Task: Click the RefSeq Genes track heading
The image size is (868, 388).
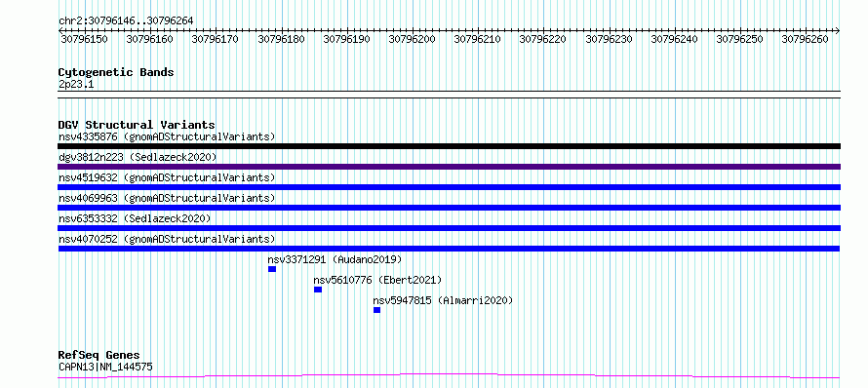Action: [x=99, y=355]
